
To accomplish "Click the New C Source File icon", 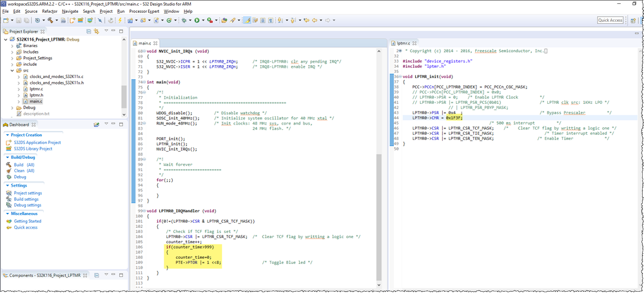I will 157,20.
